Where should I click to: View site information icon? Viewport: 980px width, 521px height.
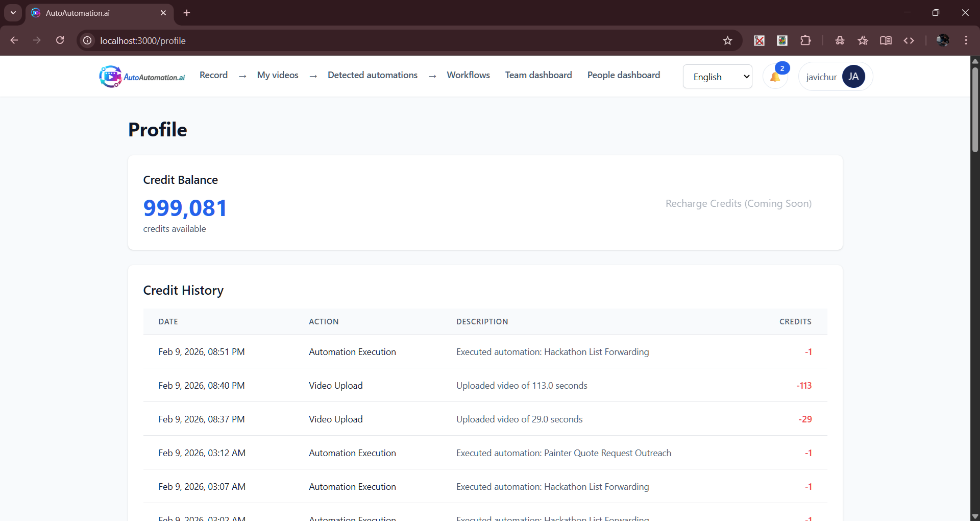(x=88, y=40)
